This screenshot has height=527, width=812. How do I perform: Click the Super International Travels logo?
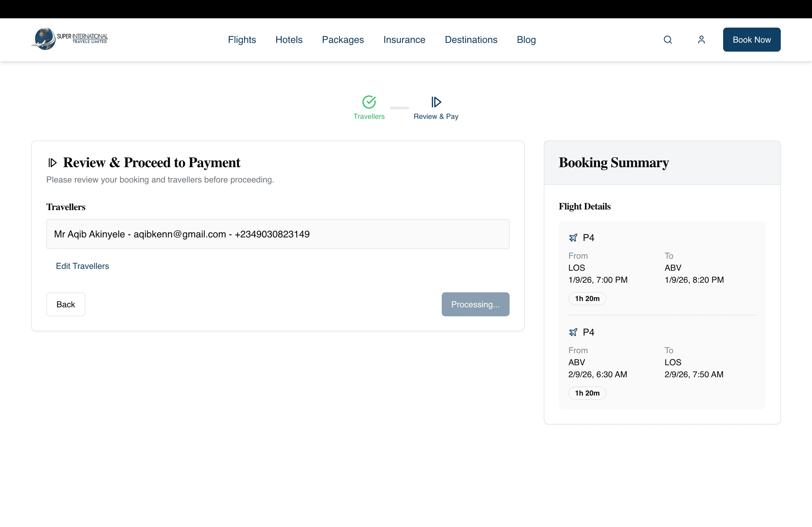pos(70,39)
